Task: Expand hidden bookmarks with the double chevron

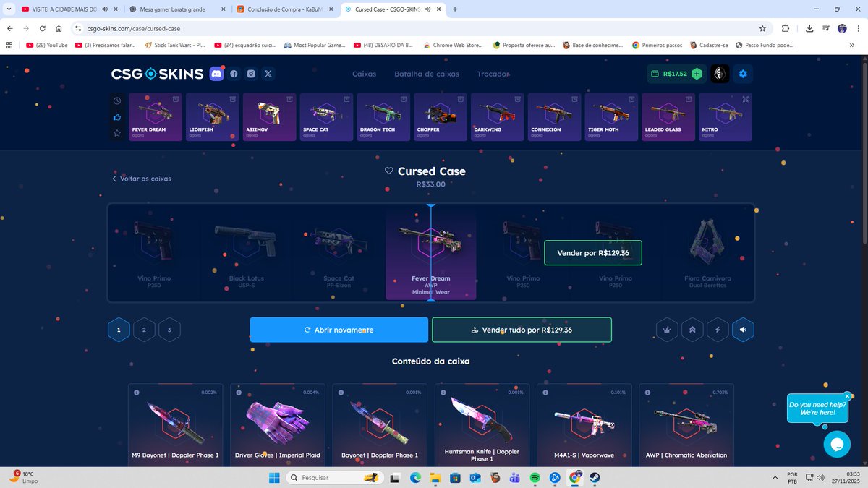Action: click(x=852, y=45)
